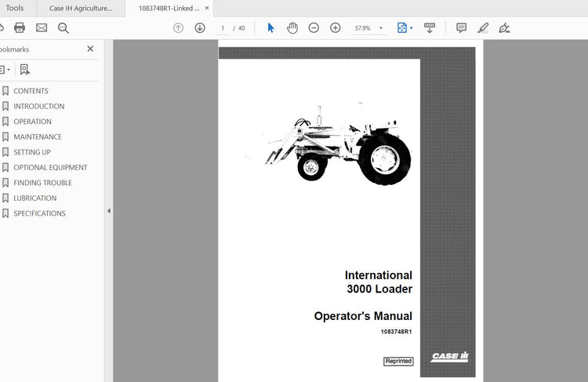Click the part number 1083748R1 text
The image size is (588, 382).
tap(396, 332)
